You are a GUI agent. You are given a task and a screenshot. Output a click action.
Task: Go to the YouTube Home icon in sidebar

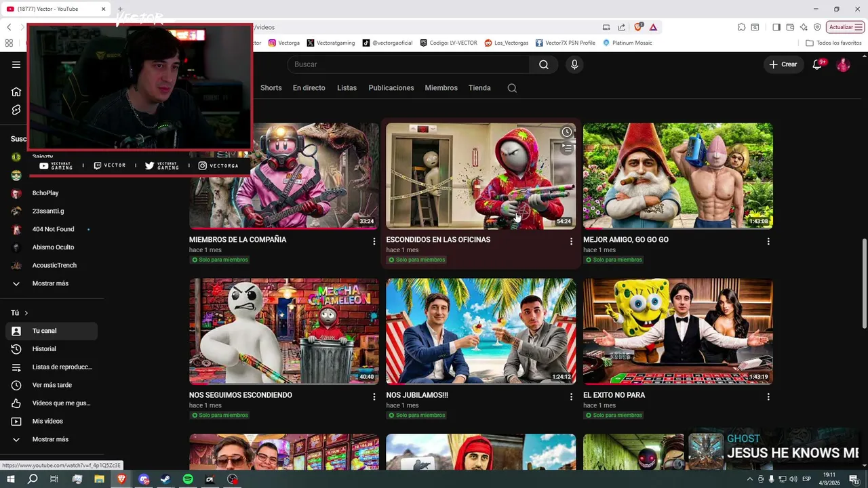tap(16, 91)
